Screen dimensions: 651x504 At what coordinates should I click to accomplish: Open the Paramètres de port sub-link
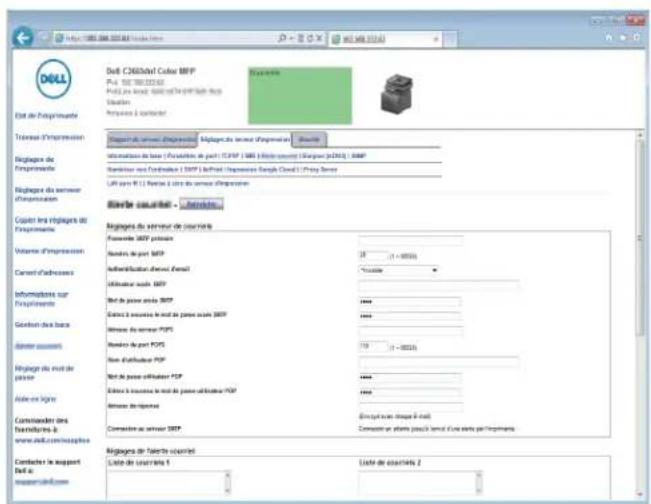[x=192, y=156]
